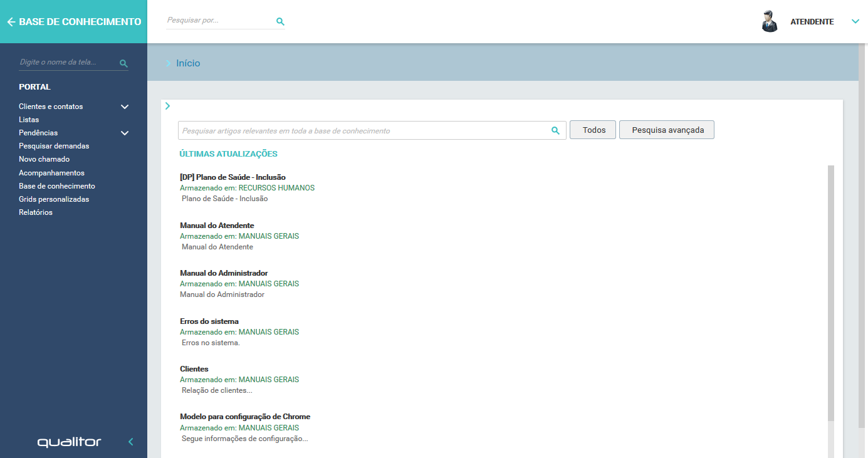
Task: Open the Manual do Administrador article
Action: point(224,273)
